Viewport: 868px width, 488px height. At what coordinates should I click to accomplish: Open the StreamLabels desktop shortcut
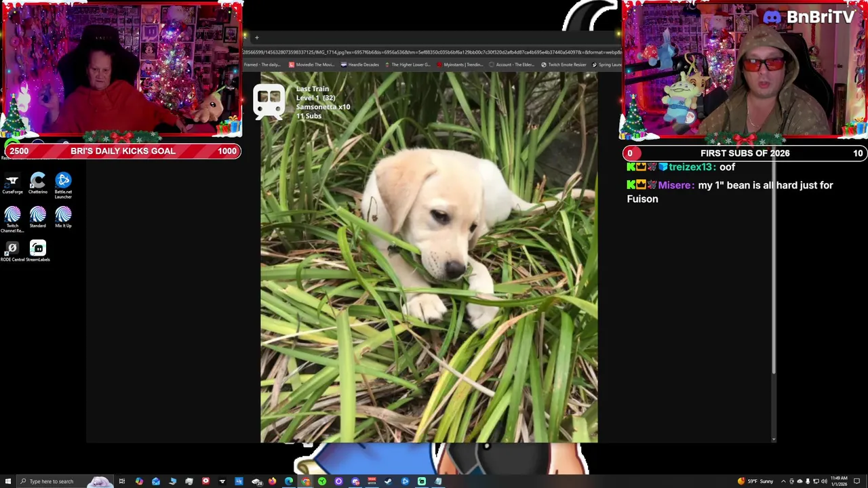click(38, 251)
